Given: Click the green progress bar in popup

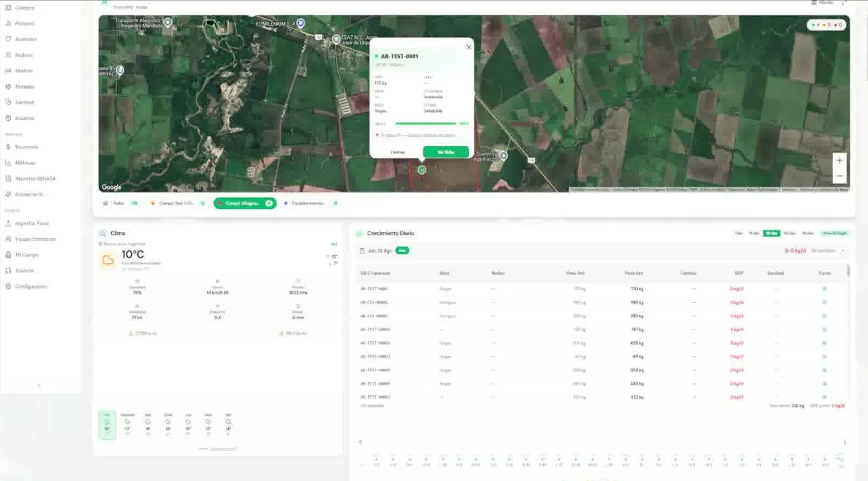Looking at the screenshot, I should pos(426,124).
